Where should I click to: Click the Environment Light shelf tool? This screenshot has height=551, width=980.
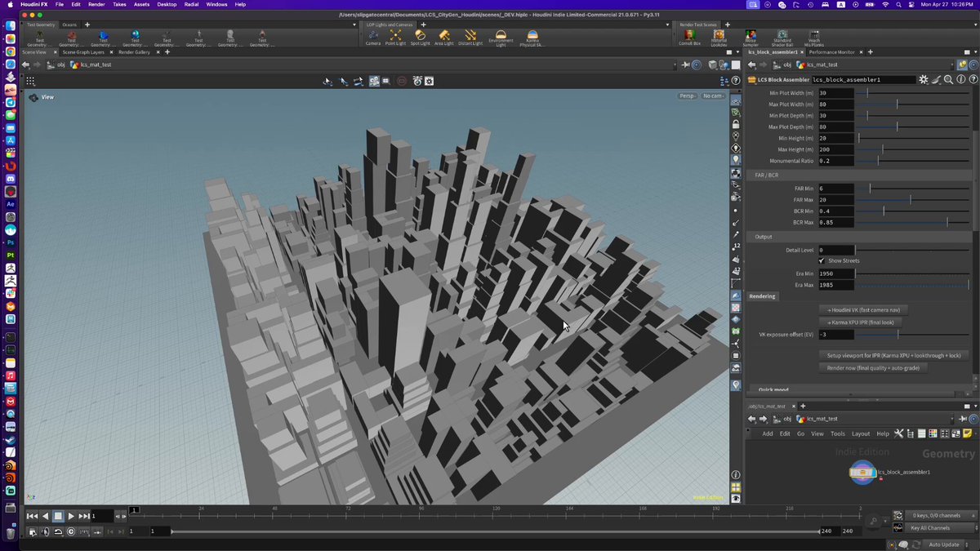pos(501,38)
